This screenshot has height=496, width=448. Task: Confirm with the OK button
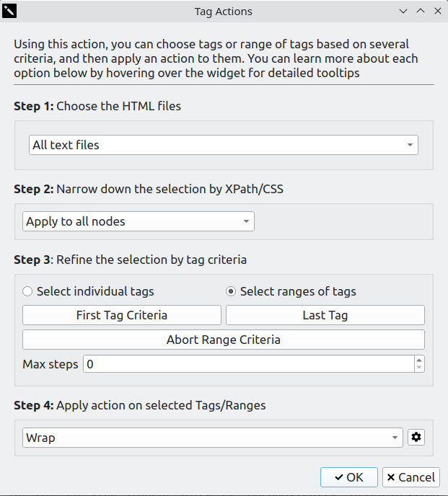tap(349, 477)
